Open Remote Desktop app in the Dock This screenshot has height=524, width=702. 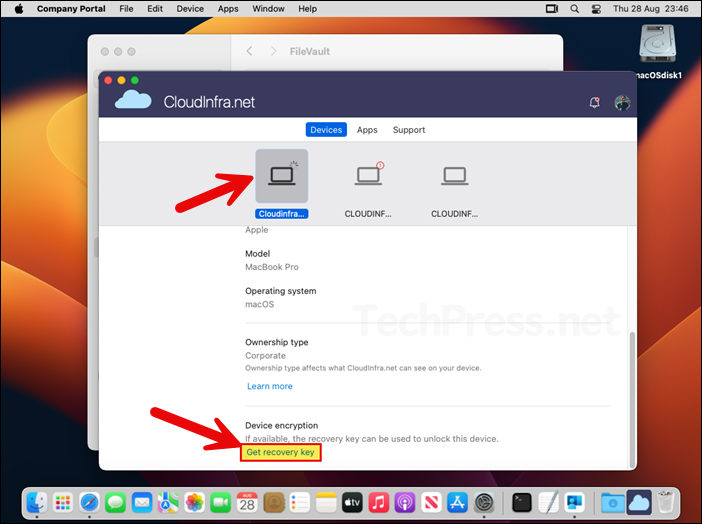pyautogui.click(x=574, y=503)
